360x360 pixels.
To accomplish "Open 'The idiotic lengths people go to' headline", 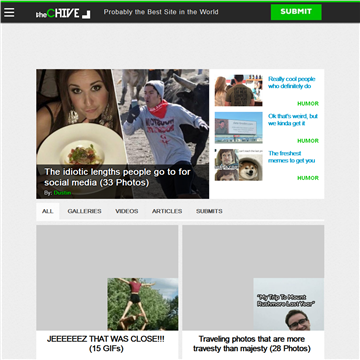I will (117, 177).
